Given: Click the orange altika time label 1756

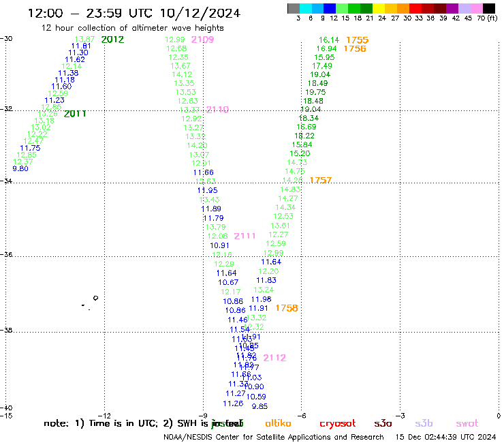Looking at the screenshot, I should click(355, 48).
